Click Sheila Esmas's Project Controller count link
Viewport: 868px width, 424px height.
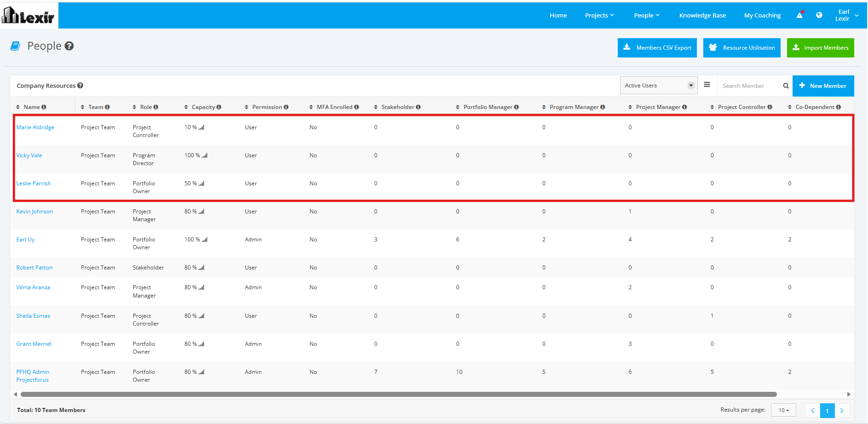(x=712, y=316)
